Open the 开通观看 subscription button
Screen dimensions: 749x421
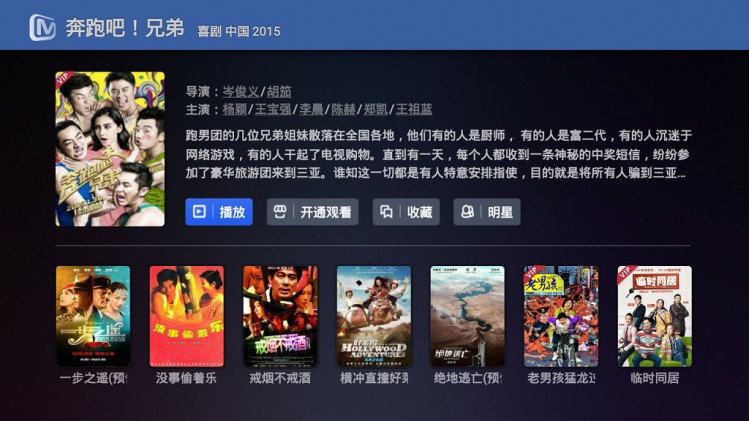coord(312,212)
